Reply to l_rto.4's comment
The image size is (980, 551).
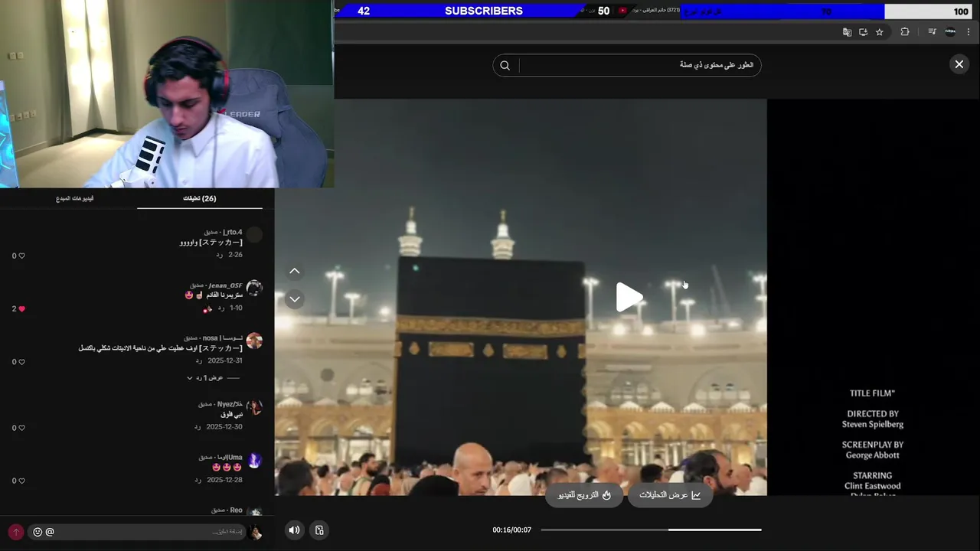click(219, 255)
